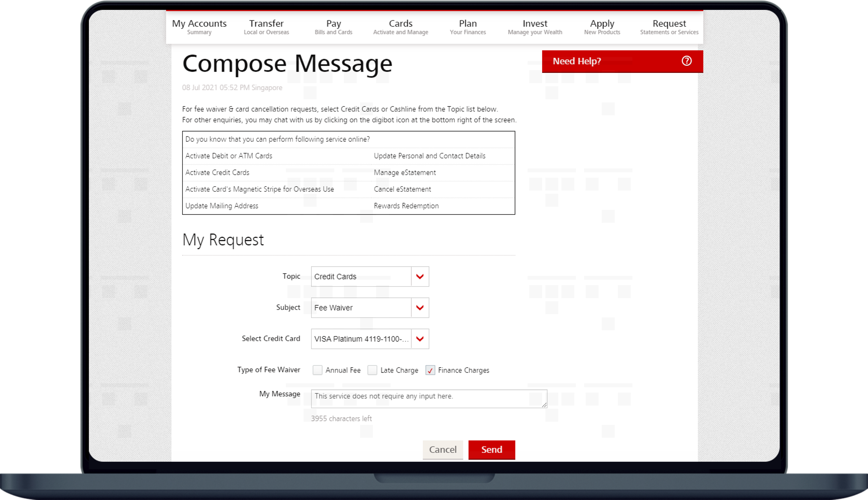Enable the Annual Fee checkbox
868x500 pixels.
[317, 370]
